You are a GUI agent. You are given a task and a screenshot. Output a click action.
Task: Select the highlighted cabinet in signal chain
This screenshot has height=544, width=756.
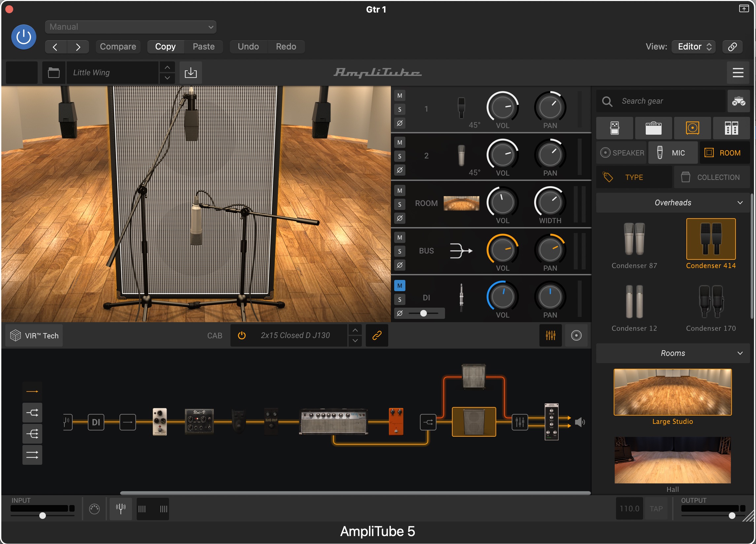474,422
